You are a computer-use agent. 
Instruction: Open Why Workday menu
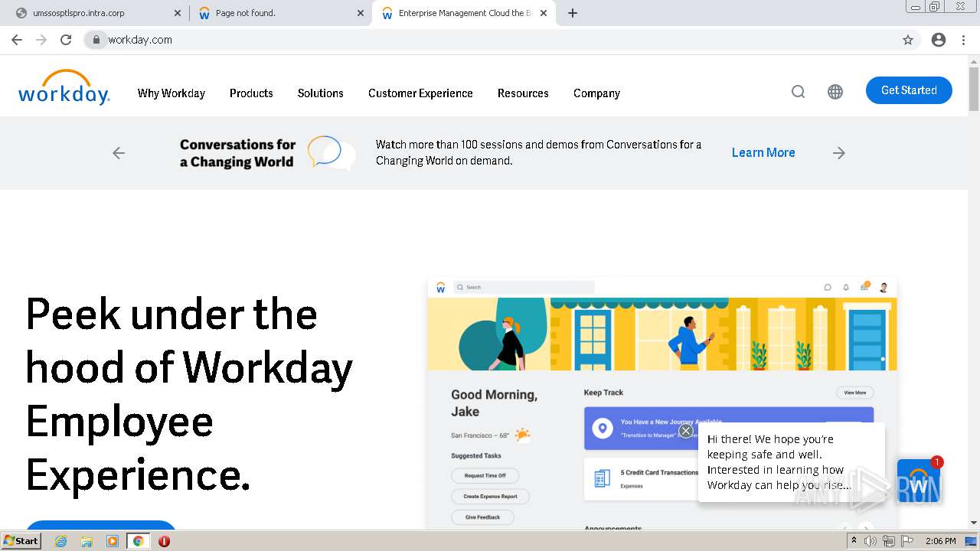click(171, 93)
